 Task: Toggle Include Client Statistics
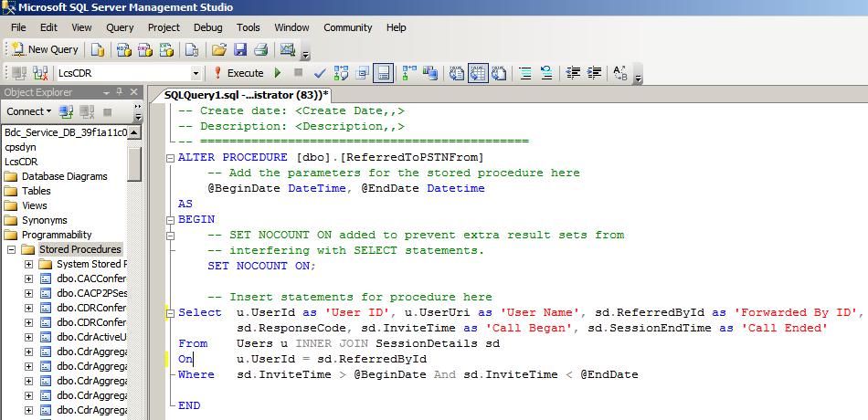[430, 73]
